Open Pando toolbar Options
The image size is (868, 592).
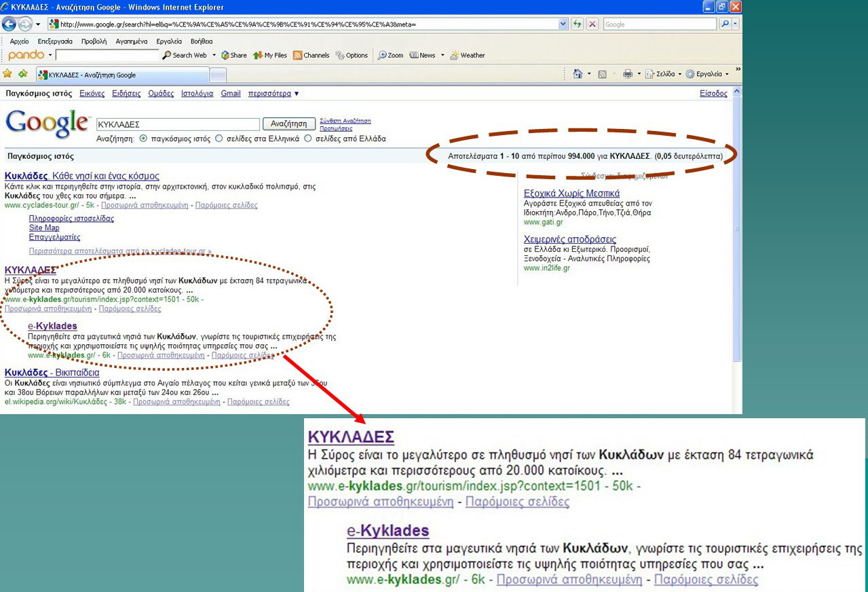point(352,55)
